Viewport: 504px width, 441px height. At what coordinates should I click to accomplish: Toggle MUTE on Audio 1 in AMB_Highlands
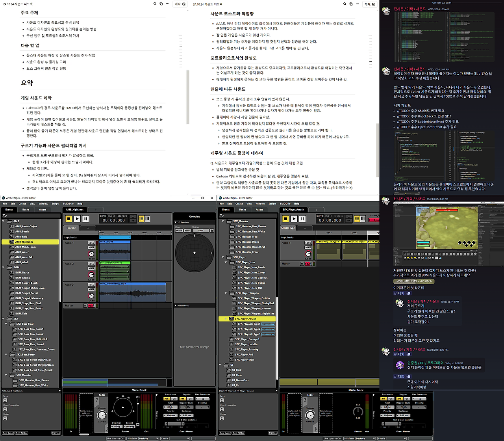(x=91, y=247)
